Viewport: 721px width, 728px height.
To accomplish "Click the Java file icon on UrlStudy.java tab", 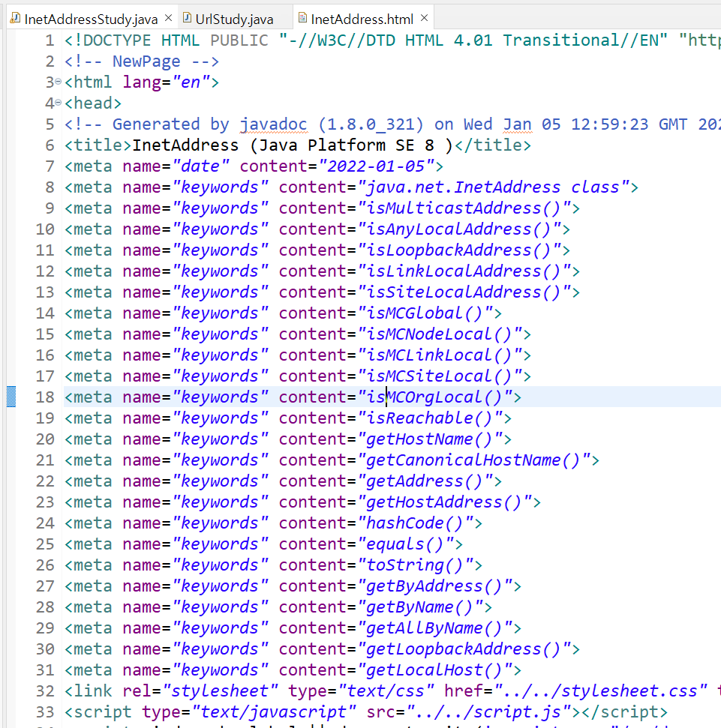I will click(x=187, y=18).
